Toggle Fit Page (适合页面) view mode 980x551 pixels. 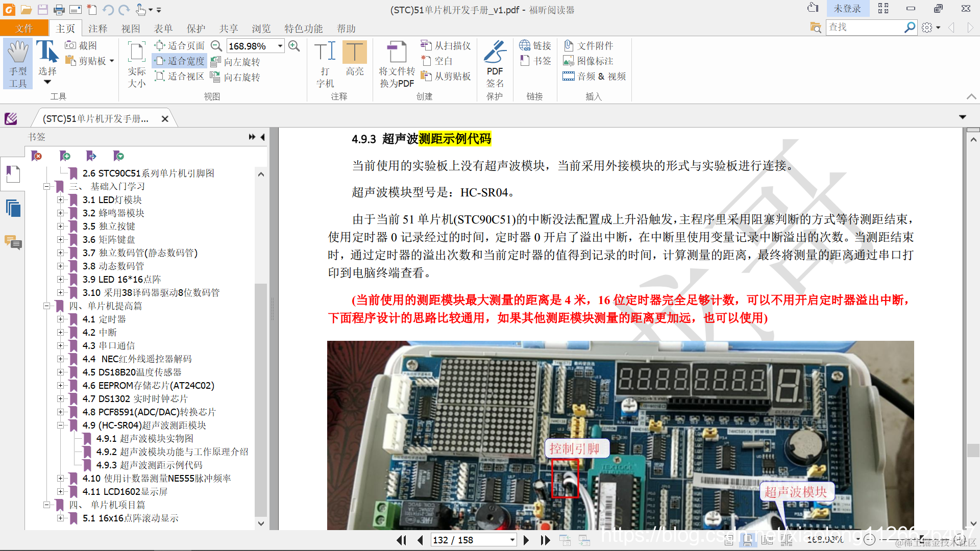[x=180, y=46]
